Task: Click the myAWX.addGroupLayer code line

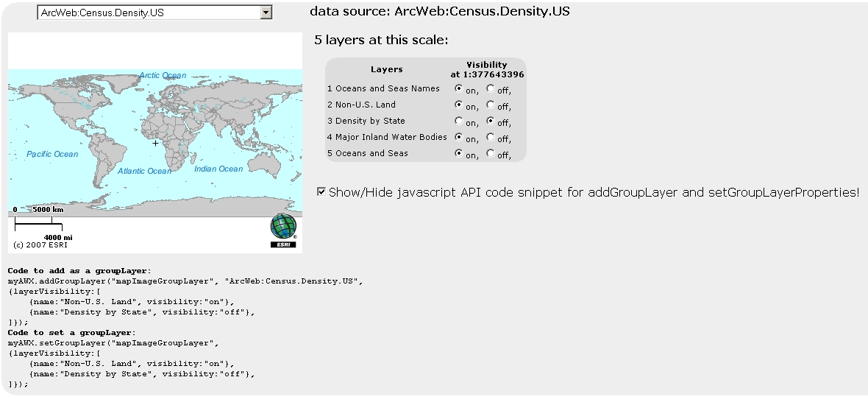Action: tap(185, 281)
